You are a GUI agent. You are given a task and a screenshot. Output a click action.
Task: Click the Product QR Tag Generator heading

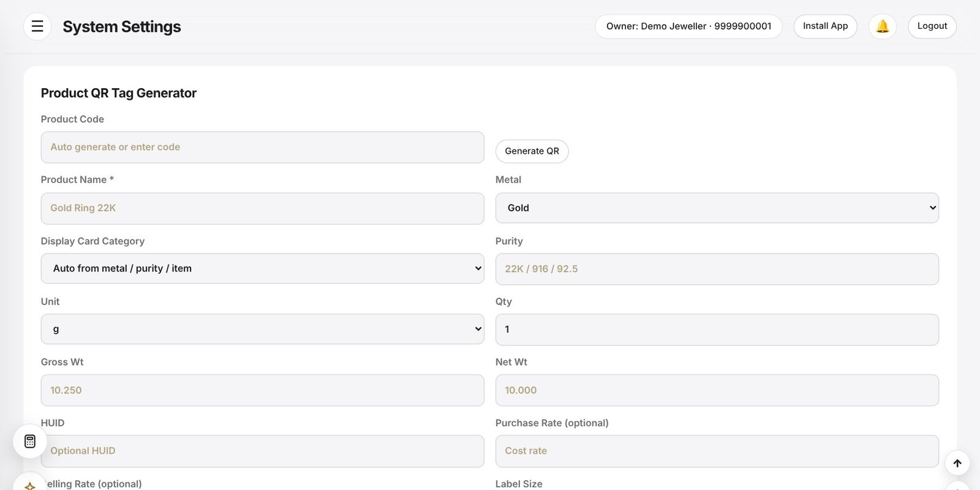click(119, 93)
